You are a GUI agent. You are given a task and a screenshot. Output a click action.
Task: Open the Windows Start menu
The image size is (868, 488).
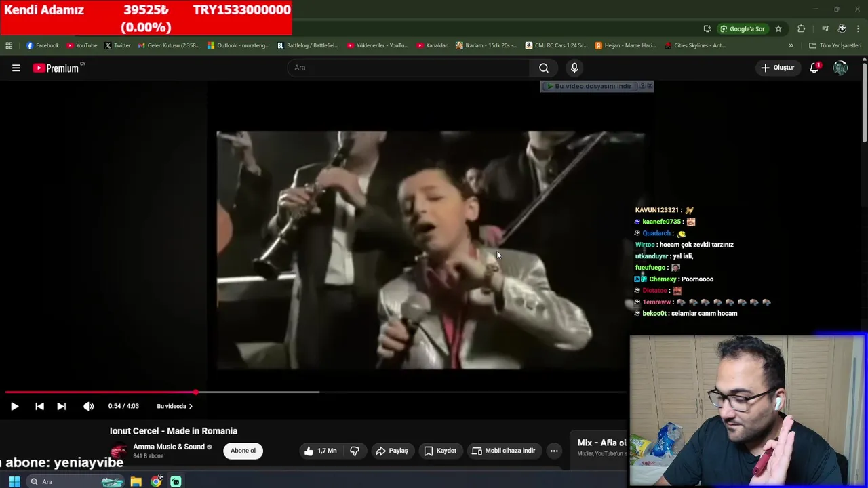tap(14, 481)
